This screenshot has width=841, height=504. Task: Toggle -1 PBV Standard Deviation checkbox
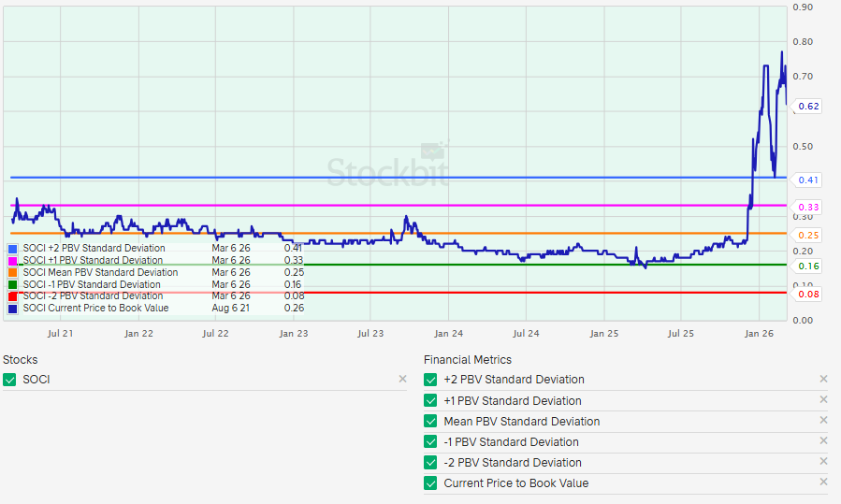430,441
